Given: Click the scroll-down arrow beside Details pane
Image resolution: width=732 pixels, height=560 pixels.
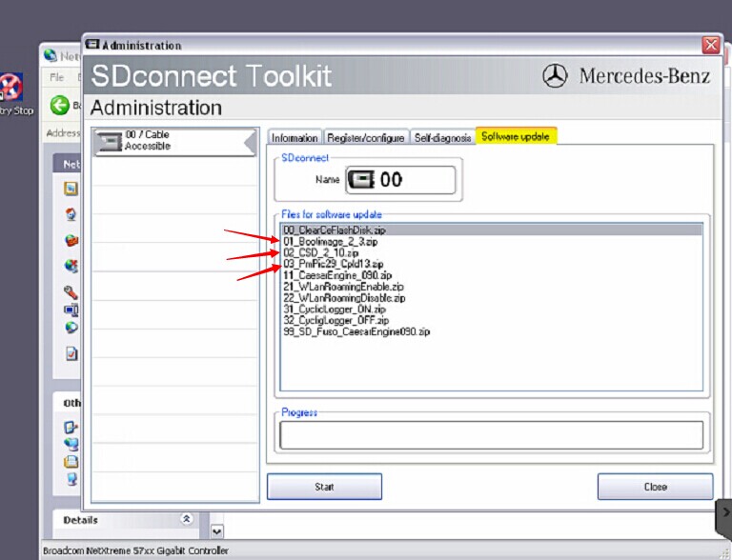Looking at the screenshot, I should click(x=217, y=531).
